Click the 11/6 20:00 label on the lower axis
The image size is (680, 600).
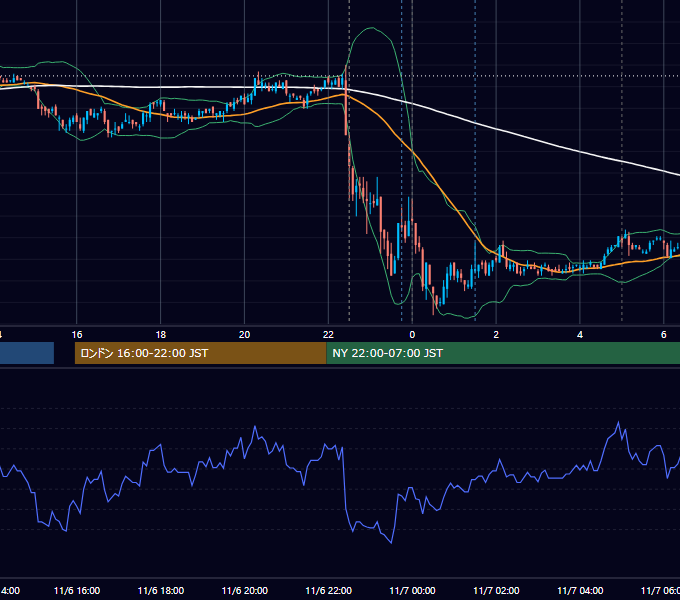245,590
